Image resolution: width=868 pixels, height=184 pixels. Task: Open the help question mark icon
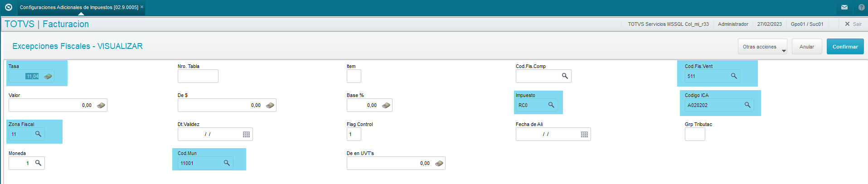(x=862, y=7)
